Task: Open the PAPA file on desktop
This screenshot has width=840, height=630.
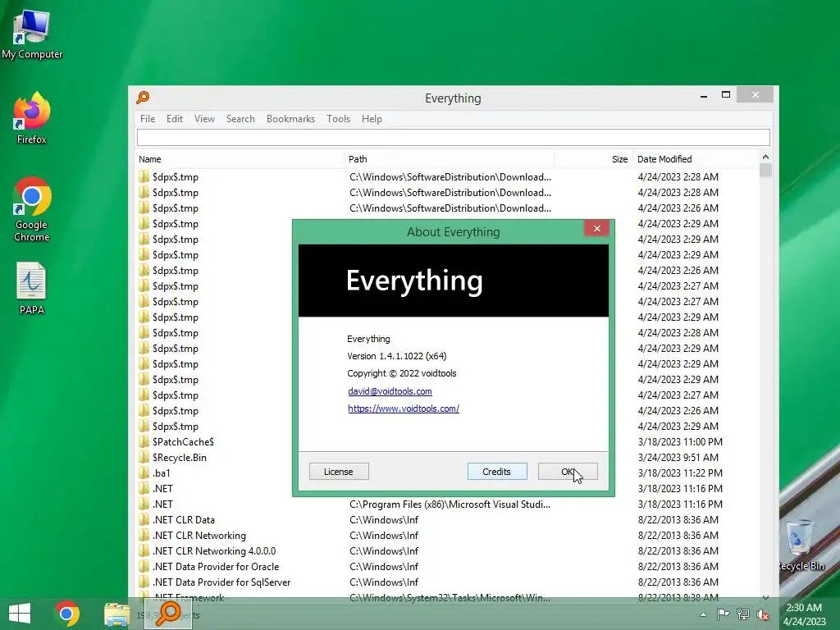Action: [32, 288]
